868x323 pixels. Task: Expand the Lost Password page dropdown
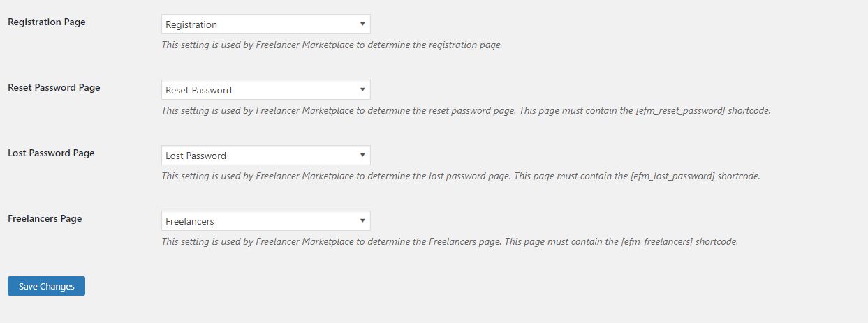265,156
